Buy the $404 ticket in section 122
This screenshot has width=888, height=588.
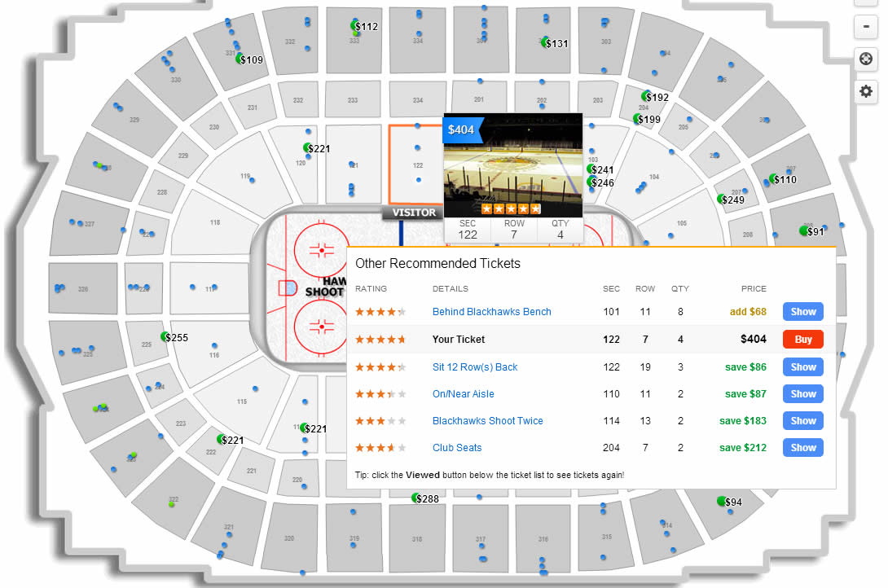point(802,339)
